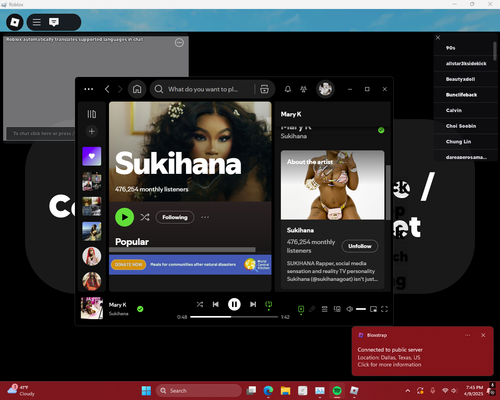Mute Spotify volume speaker icon
This screenshot has height=400, width=500.
pyautogui.click(x=349, y=309)
